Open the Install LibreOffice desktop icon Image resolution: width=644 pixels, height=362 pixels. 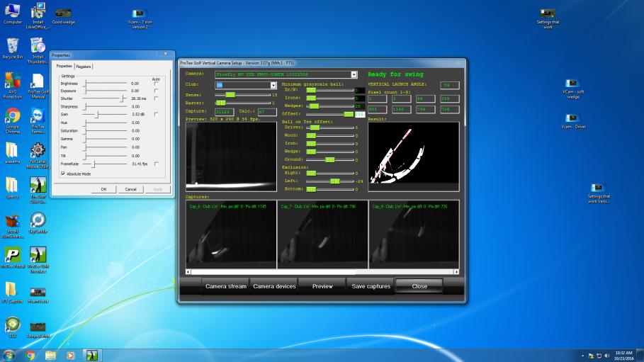[x=38, y=16]
